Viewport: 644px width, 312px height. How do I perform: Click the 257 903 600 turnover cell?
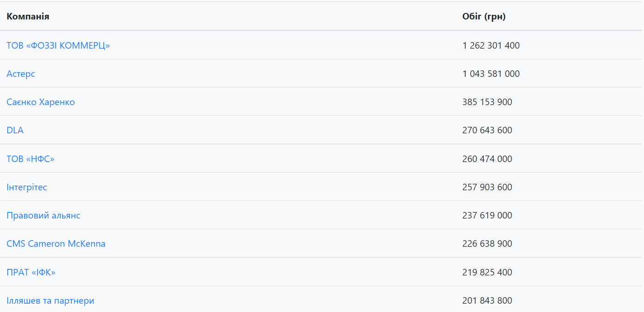pyautogui.click(x=487, y=187)
